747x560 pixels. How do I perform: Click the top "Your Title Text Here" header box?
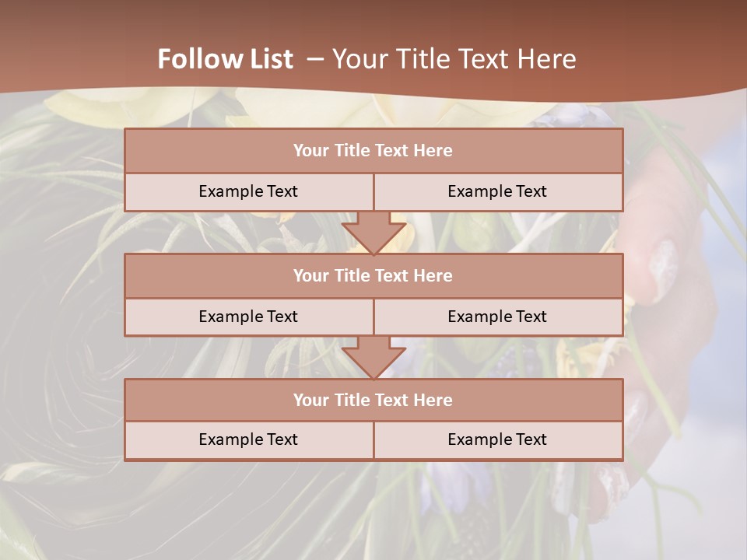pos(373,151)
